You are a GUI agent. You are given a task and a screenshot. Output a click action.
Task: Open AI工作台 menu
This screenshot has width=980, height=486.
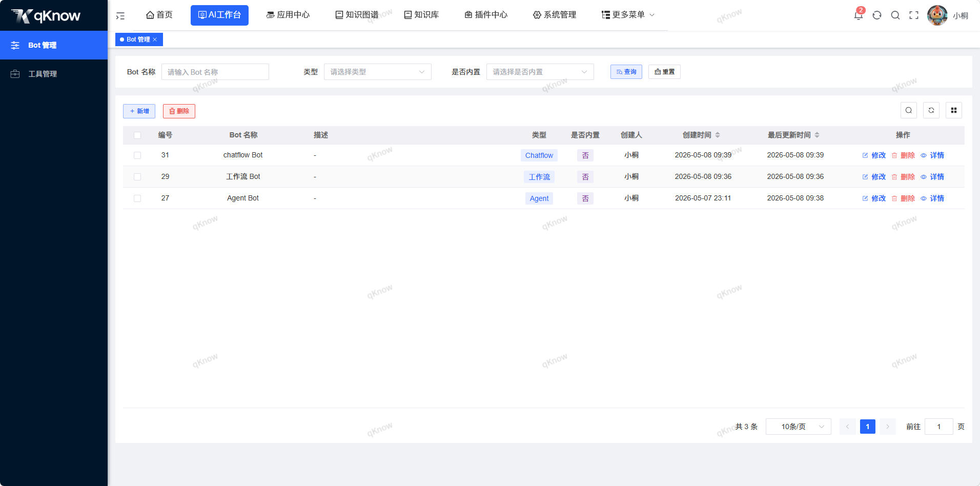pyautogui.click(x=219, y=15)
